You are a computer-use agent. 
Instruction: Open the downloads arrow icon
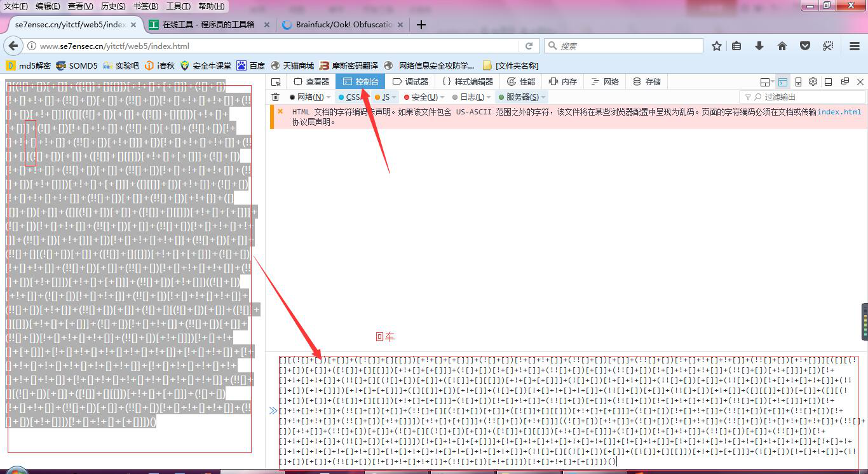(759, 46)
